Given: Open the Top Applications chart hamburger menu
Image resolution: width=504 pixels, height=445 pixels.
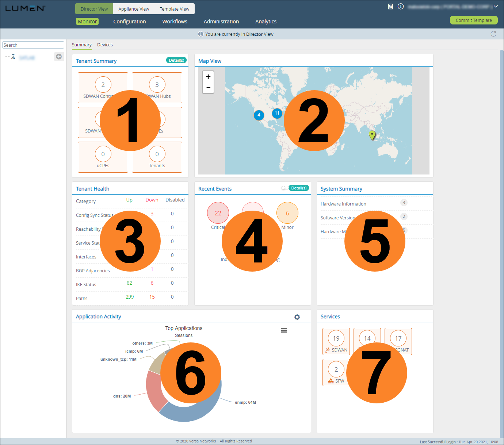Looking at the screenshot, I should coord(284,330).
